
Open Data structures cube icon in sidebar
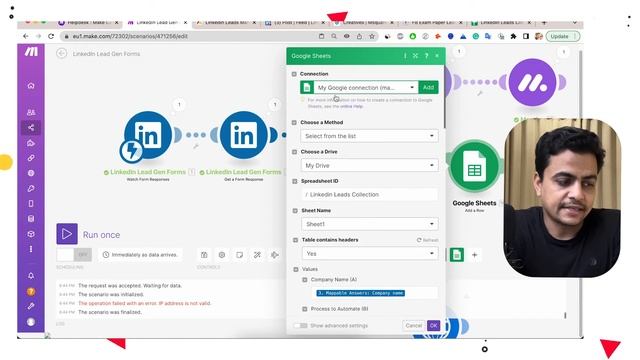tap(31, 234)
